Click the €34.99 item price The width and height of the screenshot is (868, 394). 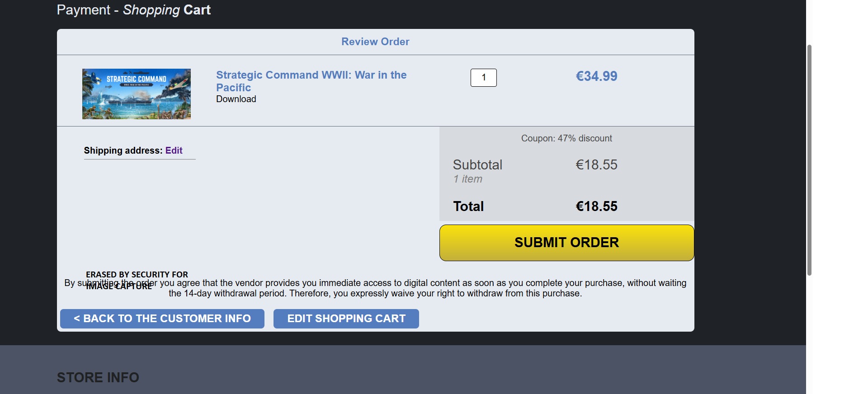[596, 76]
